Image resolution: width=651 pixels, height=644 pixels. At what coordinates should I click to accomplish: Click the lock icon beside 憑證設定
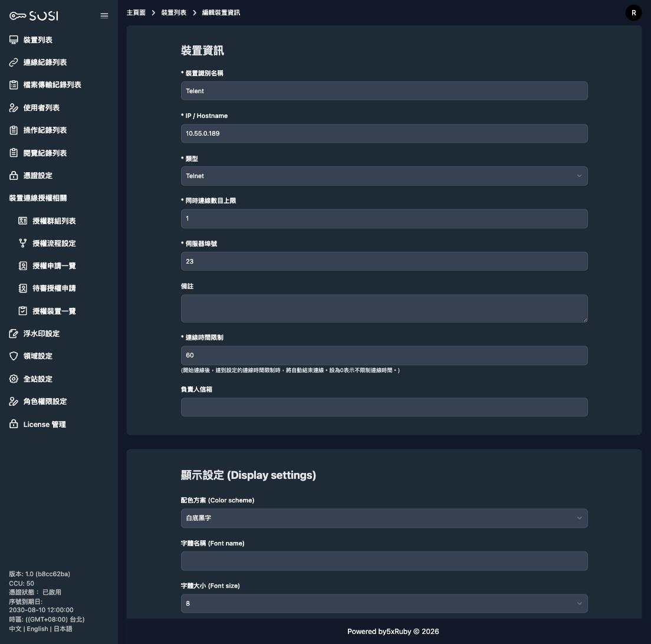(x=14, y=176)
